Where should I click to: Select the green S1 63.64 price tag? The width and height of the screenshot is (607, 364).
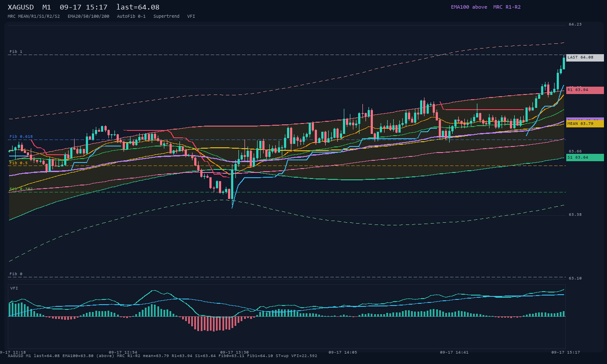click(x=585, y=157)
